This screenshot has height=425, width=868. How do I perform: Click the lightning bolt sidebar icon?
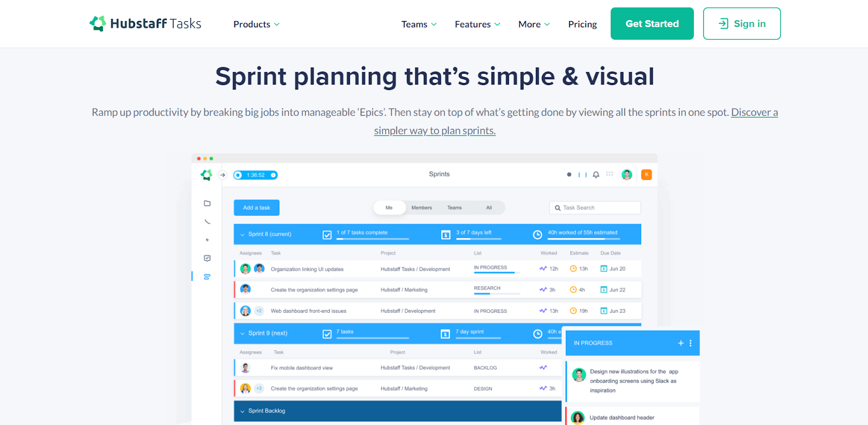pos(207,240)
